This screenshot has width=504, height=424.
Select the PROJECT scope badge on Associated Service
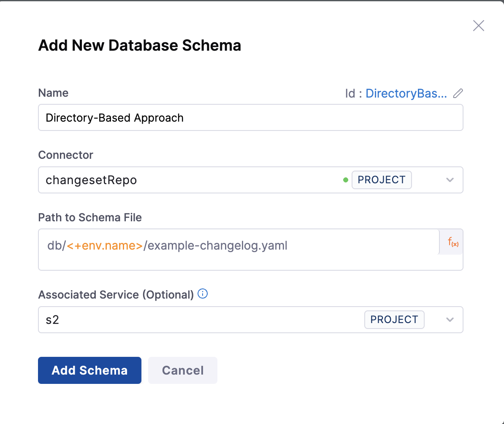click(x=394, y=320)
